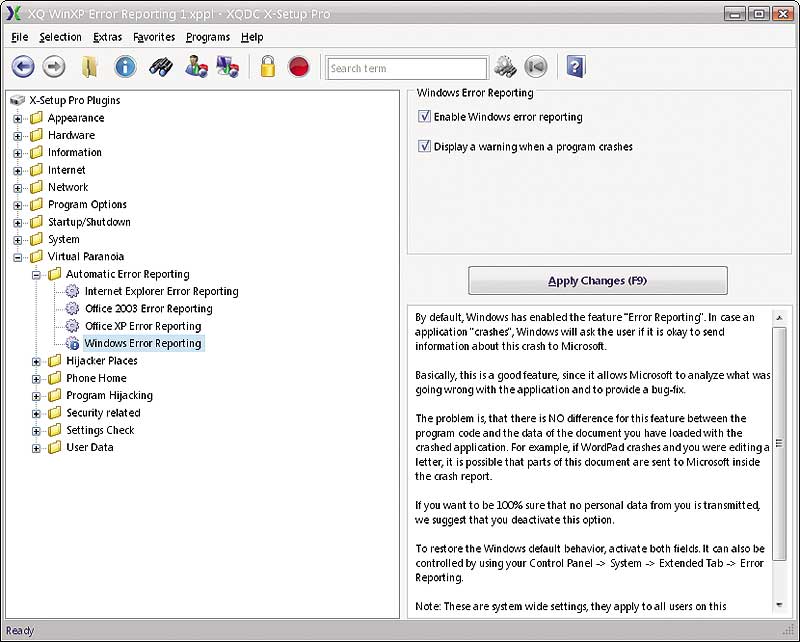The width and height of the screenshot is (800, 642).
Task: Click the user with red badge icon
Action: (x=196, y=67)
